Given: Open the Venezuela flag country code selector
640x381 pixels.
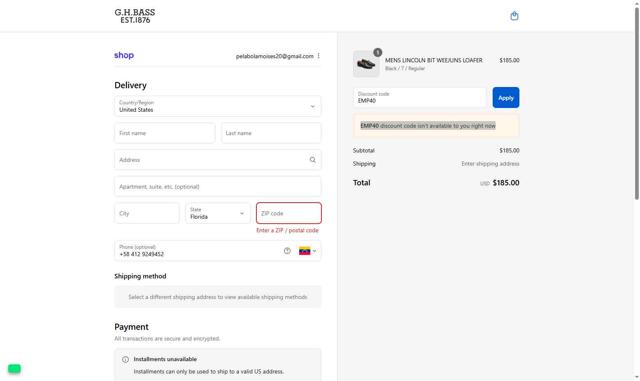Looking at the screenshot, I should point(307,251).
